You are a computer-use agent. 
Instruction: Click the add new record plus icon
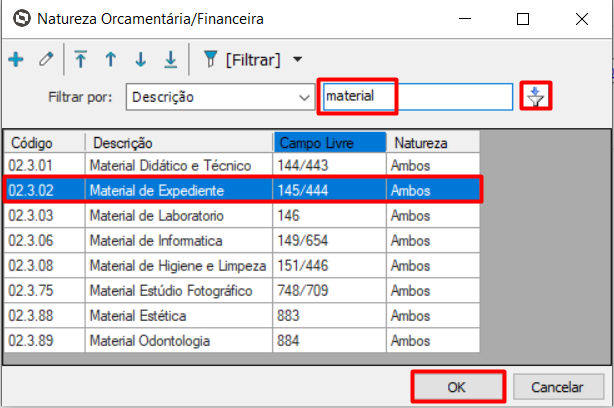pos(16,60)
